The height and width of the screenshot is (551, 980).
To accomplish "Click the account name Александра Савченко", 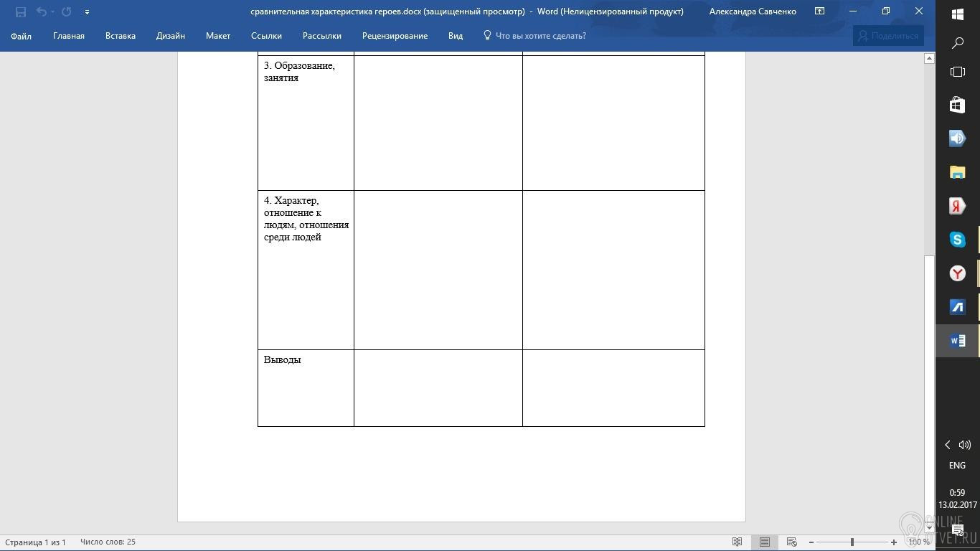I will coord(753,11).
